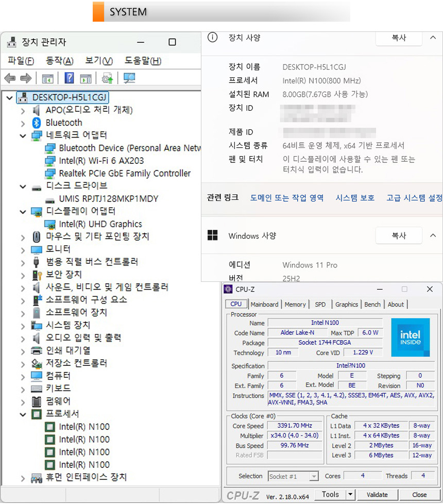Viewport: 443px width, 504px height.
Task: Click the back arrow in Device Manager toolbar
Action: click(x=10, y=78)
